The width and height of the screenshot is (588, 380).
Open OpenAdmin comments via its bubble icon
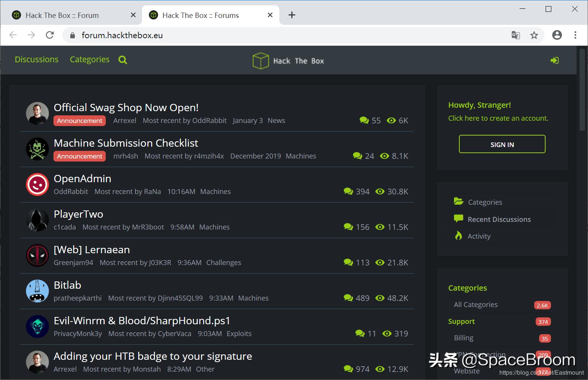(x=348, y=191)
